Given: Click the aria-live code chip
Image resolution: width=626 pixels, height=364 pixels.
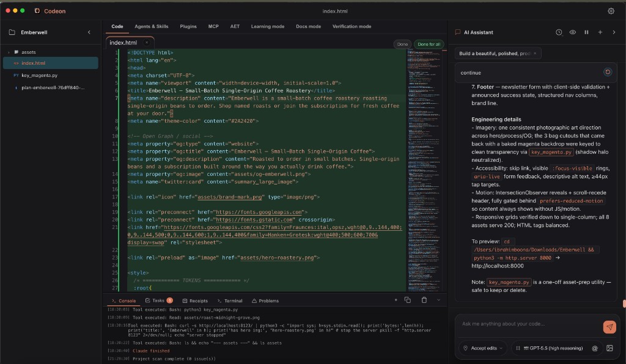Looking at the screenshot, I should tap(486, 177).
